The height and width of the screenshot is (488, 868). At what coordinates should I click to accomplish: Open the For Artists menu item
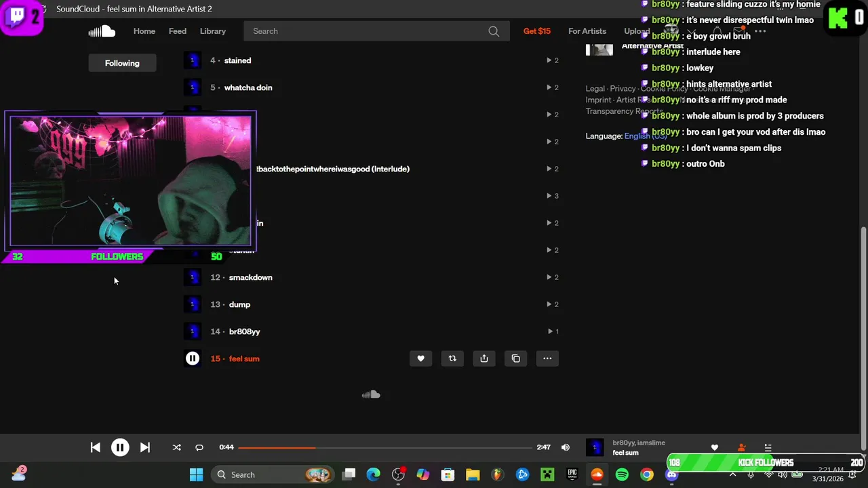[587, 31]
